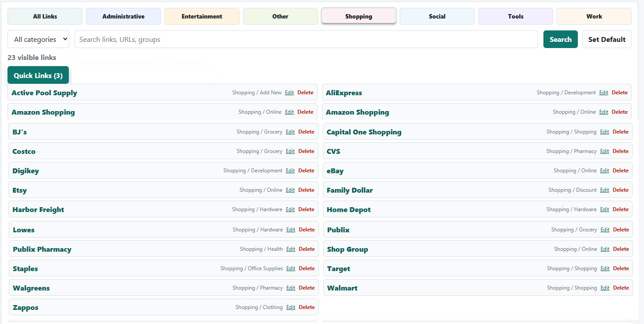The width and height of the screenshot is (644, 324).
Task: Delete the Capital One Shopping entry
Action: [621, 132]
